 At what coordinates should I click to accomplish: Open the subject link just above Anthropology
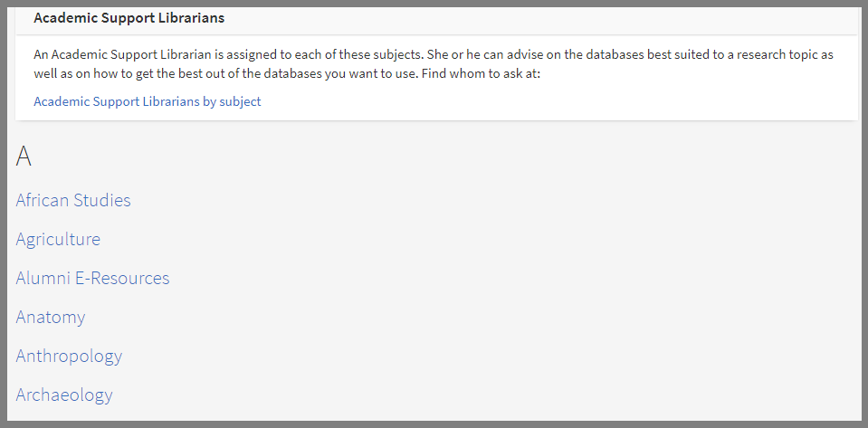pyautogui.click(x=51, y=317)
